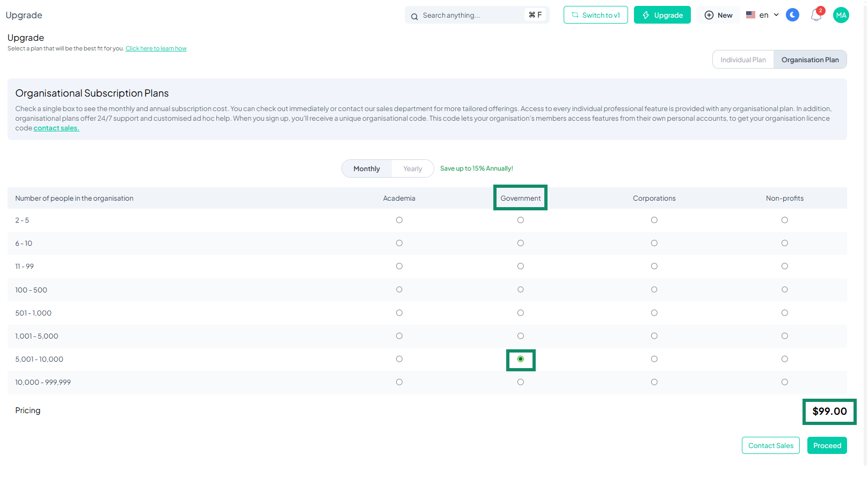Expand the en language dropdown chevron
Image resolution: width=868 pixels, height=484 pixels.
[x=776, y=15]
